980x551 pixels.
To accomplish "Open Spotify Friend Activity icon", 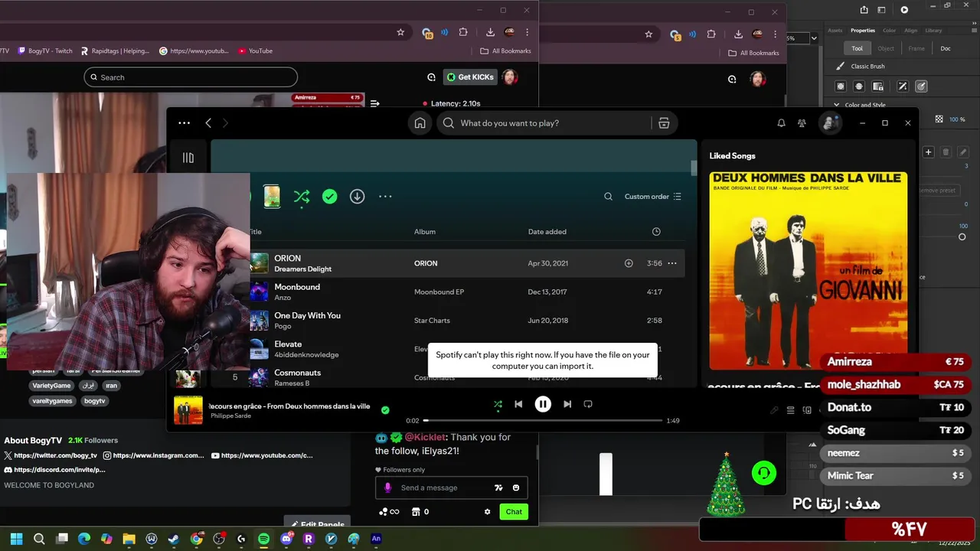I will [802, 123].
